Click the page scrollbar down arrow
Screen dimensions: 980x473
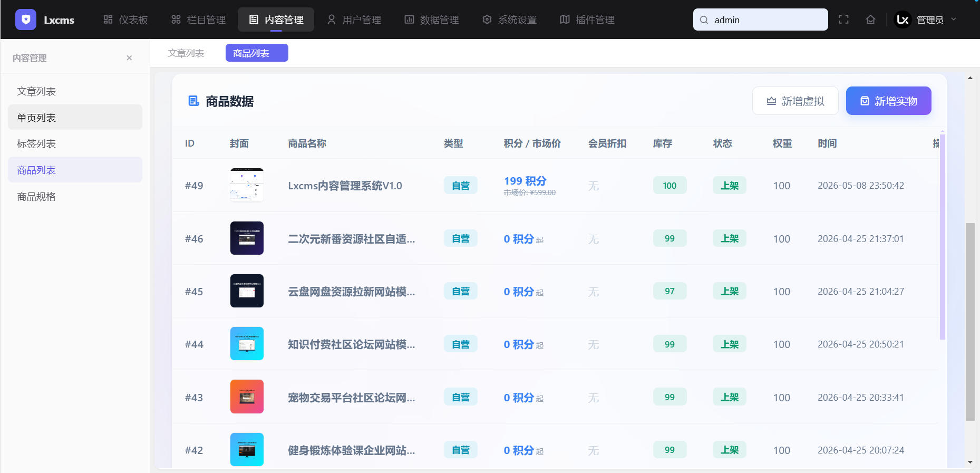click(970, 462)
